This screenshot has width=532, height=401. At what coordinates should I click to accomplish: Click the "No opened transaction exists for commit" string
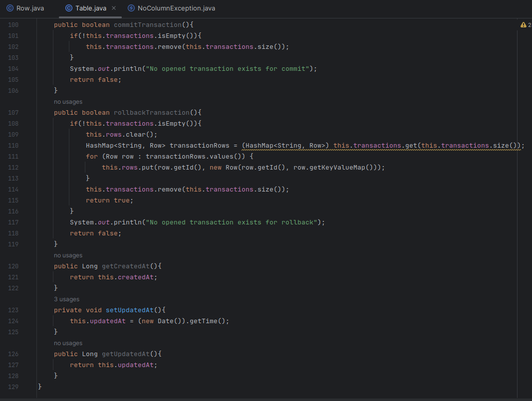pyautogui.click(x=227, y=69)
